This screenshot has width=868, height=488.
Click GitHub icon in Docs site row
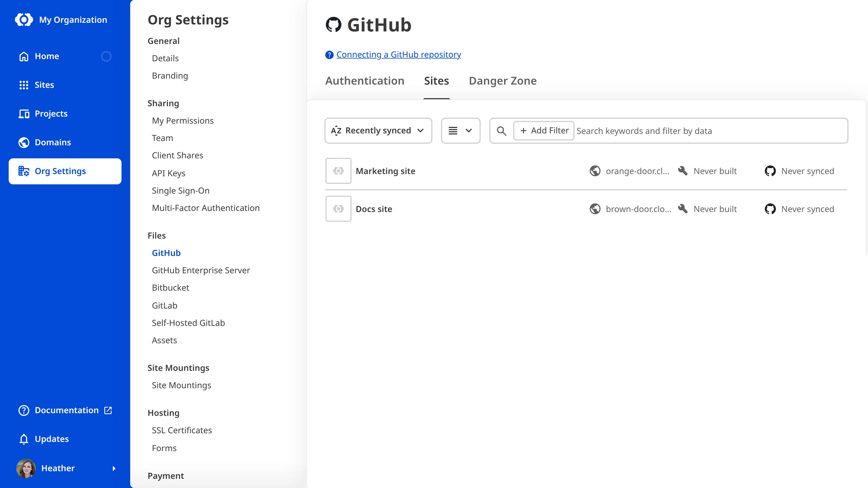(x=770, y=209)
